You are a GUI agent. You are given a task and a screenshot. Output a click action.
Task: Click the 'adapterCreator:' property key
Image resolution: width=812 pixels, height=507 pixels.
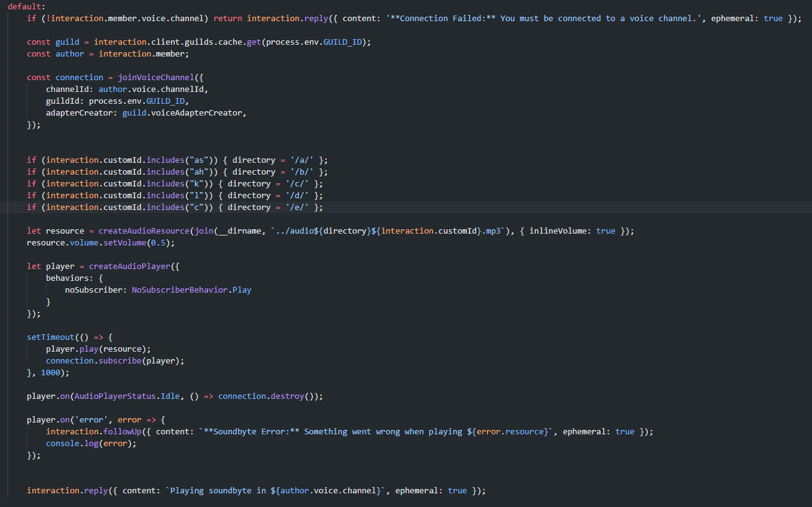coord(81,112)
